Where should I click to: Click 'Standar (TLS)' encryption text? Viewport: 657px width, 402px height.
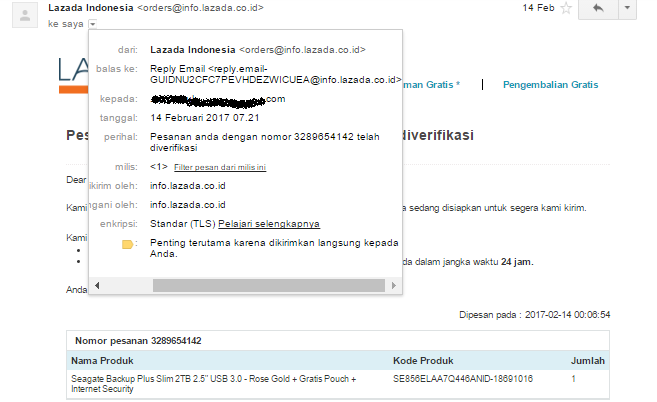(x=183, y=224)
